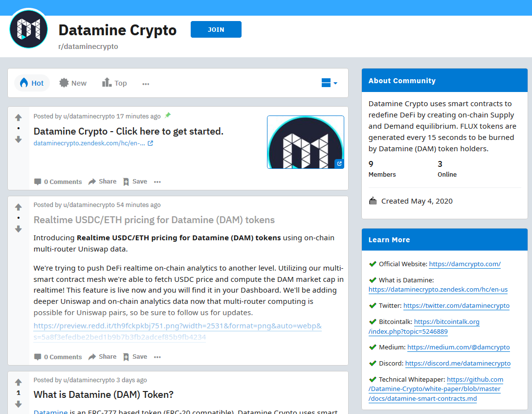The width and height of the screenshot is (532, 414).
Task: Open comments on the Realtime USDC/ETH post
Action: pyautogui.click(x=58, y=357)
